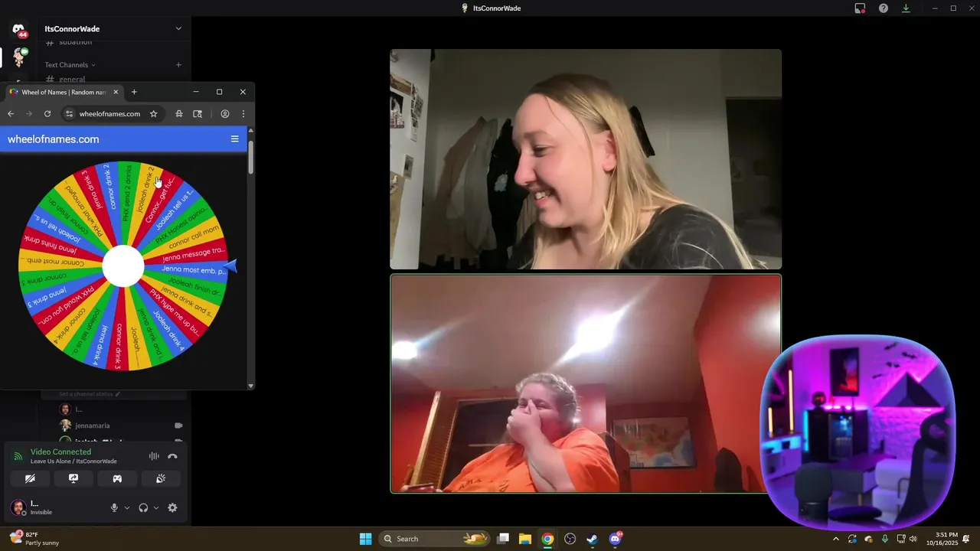Click the wheelofnames.com site title
The width and height of the screenshot is (980, 551).
tap(54, 139)
